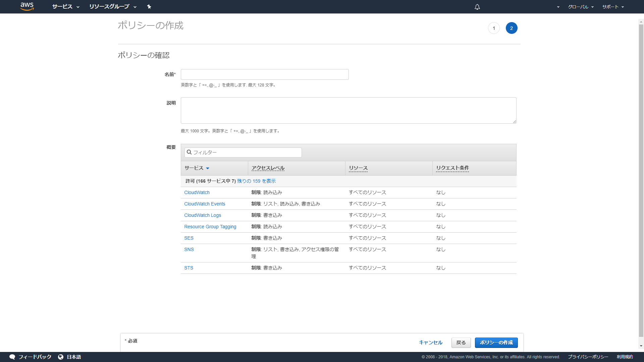Open the Resource Group Tagging link
This screenshot has height=362, width=644.
coord(210,227)
